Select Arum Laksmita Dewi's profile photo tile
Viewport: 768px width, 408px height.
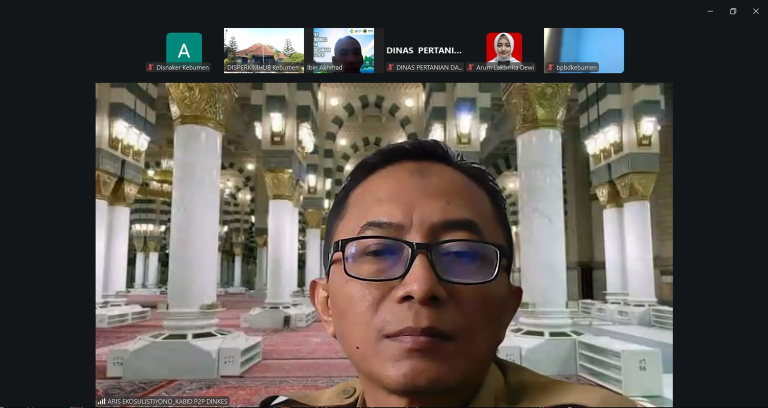pos(504,48)
